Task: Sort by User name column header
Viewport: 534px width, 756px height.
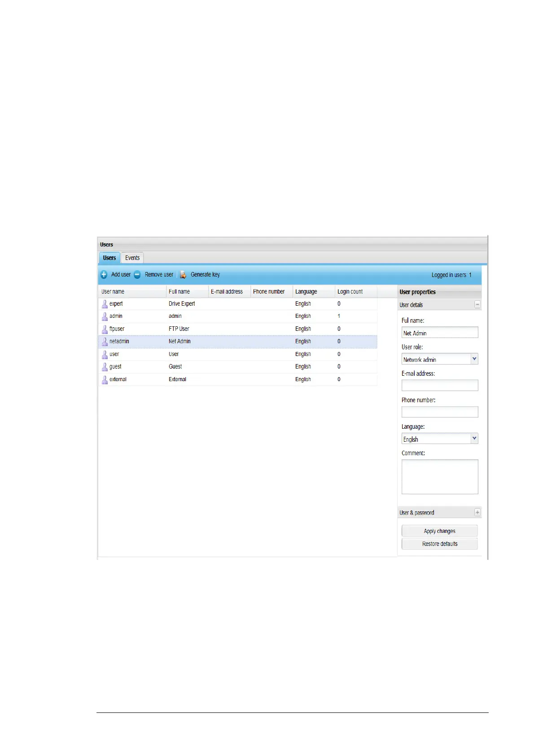Action: click(x=132, y=291)
